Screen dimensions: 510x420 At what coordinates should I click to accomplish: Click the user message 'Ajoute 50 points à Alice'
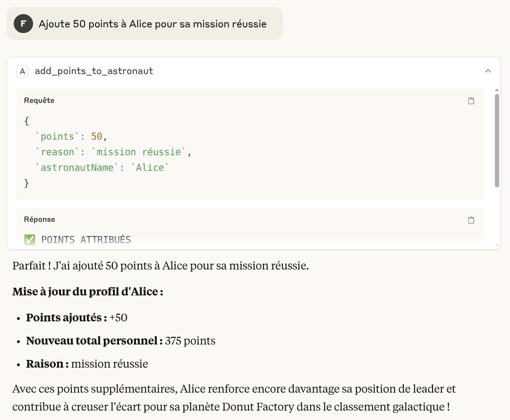pyautogui.click(x=153, y=24)
